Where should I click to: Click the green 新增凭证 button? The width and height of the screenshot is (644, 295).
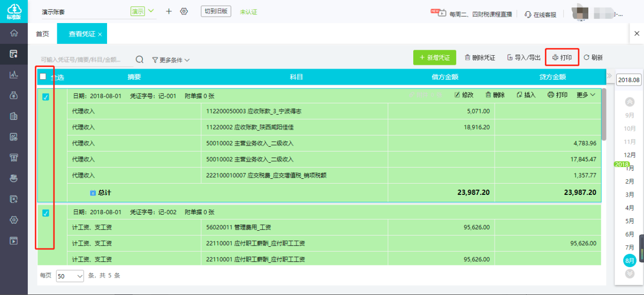[x=434, y=57]
